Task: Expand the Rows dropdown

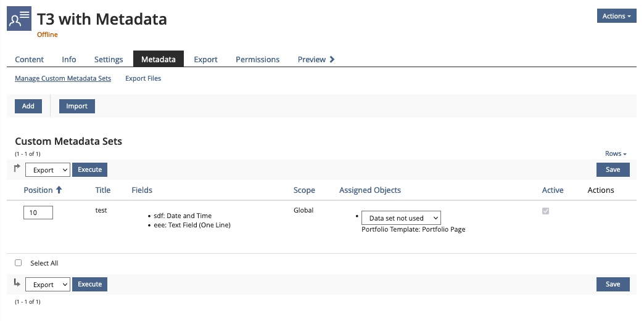Action: pos(616,154)
